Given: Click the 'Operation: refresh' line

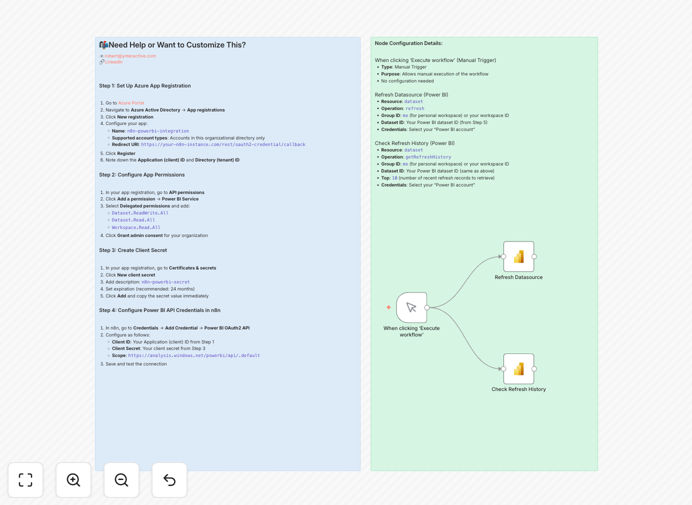Looking at the screenshot, I should pyautogui.click(x=402, y=108).
